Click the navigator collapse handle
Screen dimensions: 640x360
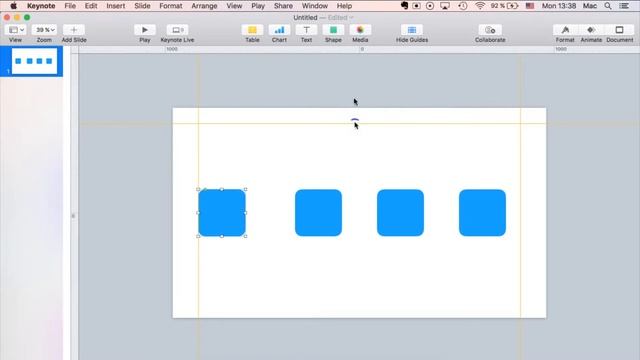(73, 216)
